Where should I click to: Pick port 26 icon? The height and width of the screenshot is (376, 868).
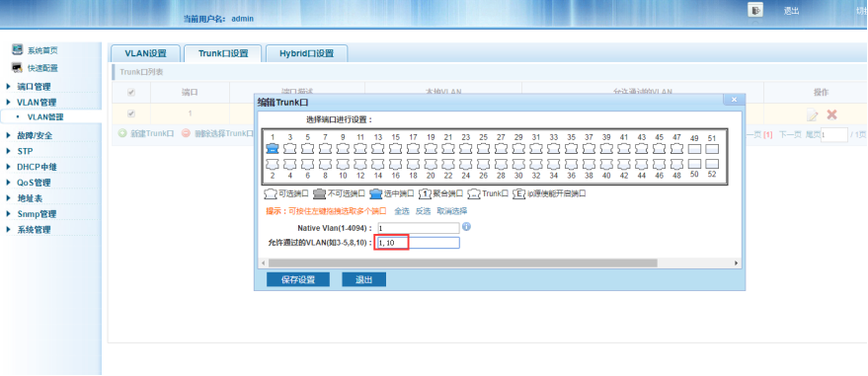(x=483, y=164)
